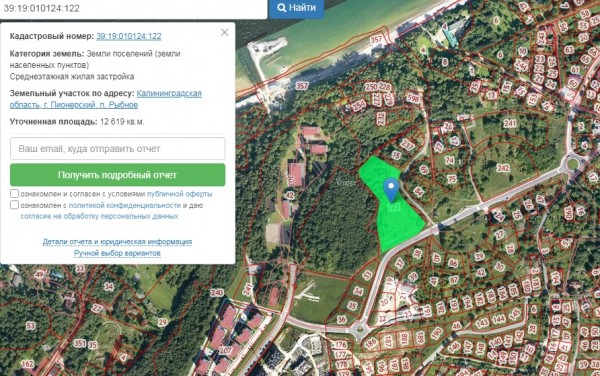Select parcel 144 on the map
Viewport: 600px width, 376px height.
pos(498,318)
